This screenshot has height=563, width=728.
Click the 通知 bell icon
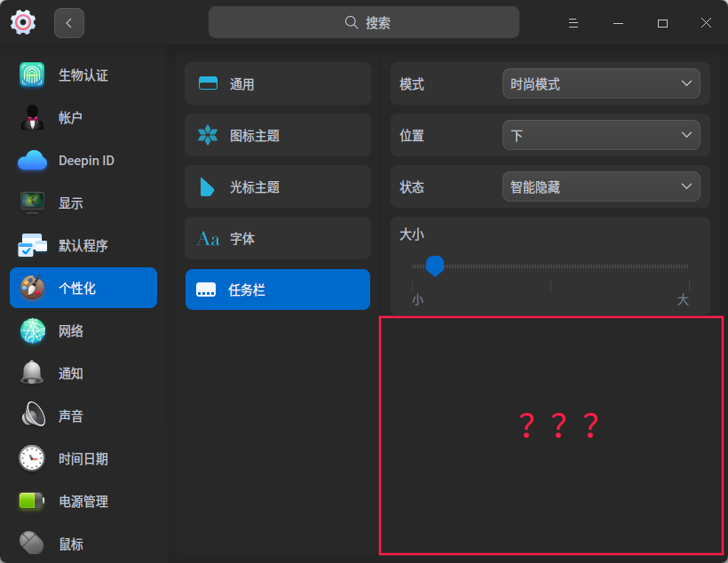[32, 373]
